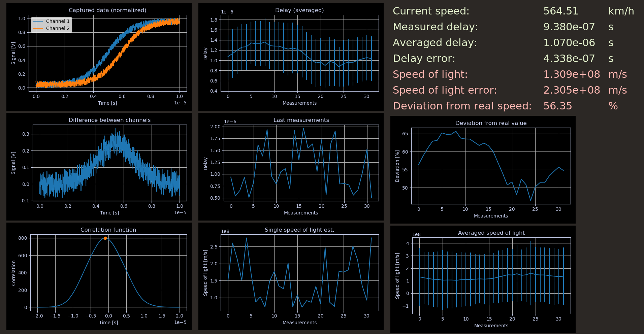
Task: Click the Averaged delay readout
Action: click(x=569, y=42)
